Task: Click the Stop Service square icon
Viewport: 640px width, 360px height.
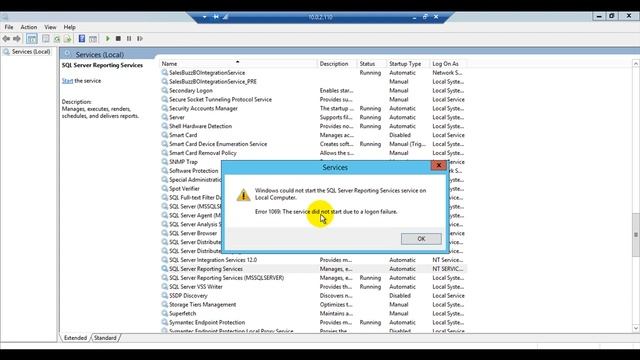Action: (x=118, y=39)
